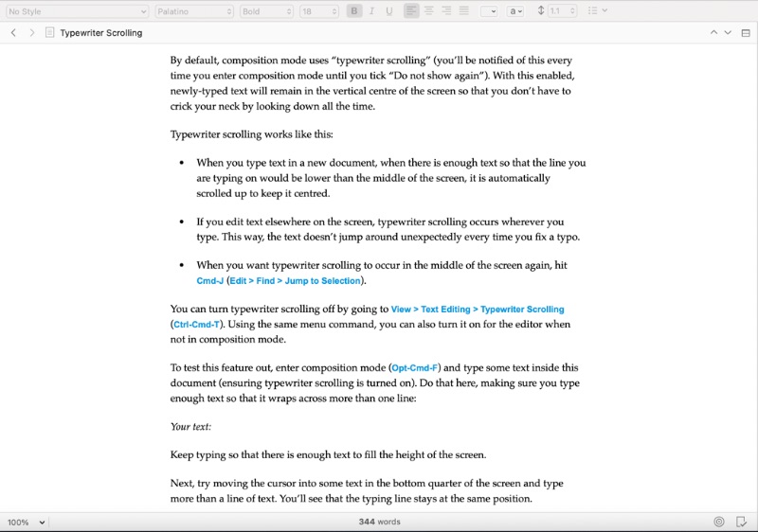Click the paragraph starting 'By default, composition mode'
The height and width of the screenshot is (532, 758).
[x=372, y=83]
